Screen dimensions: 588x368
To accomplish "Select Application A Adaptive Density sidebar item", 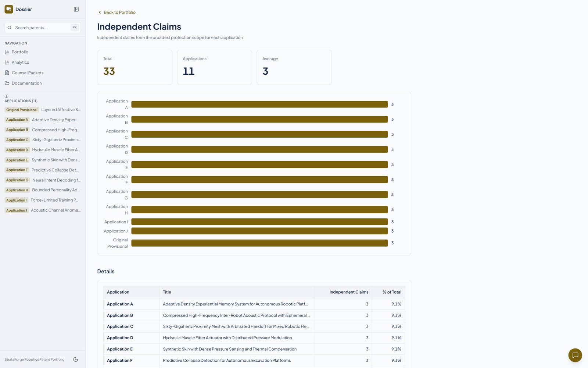I will (43, 120).
